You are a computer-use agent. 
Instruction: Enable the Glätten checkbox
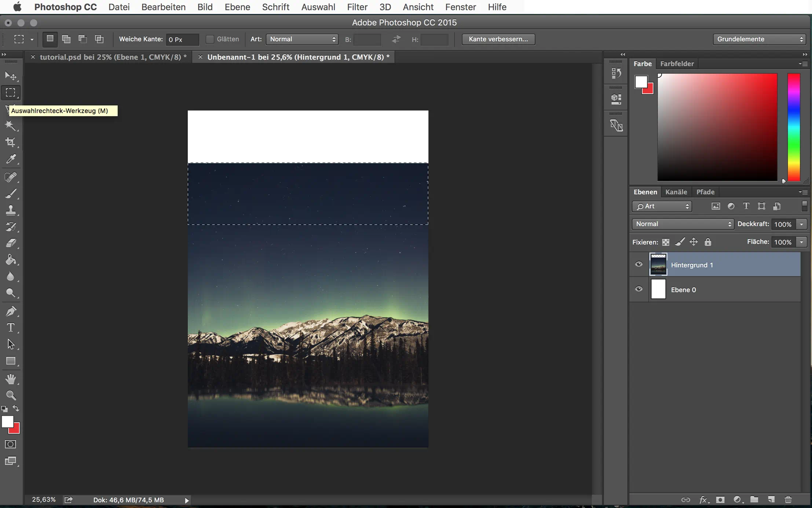tap(210, 39)
